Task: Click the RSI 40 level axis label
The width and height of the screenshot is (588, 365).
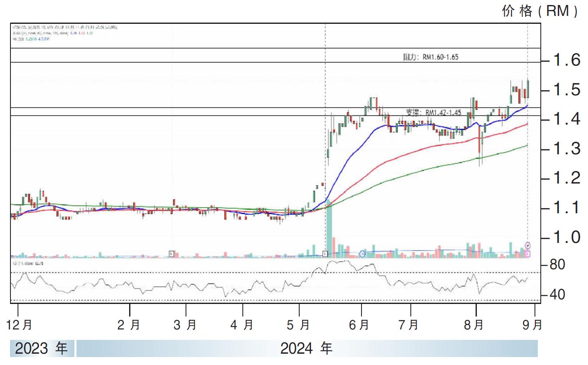Action: click(557, 294)
